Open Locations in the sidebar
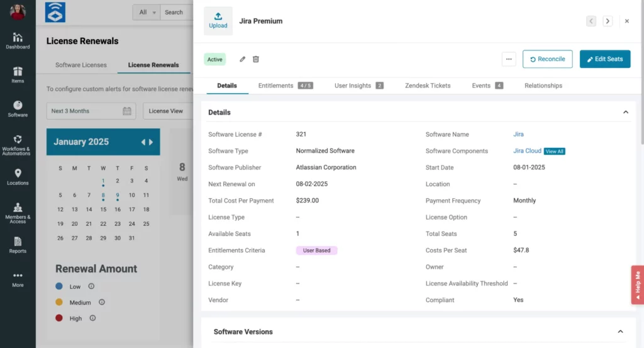This screenshot has height=348, width=644. (18, 177)
